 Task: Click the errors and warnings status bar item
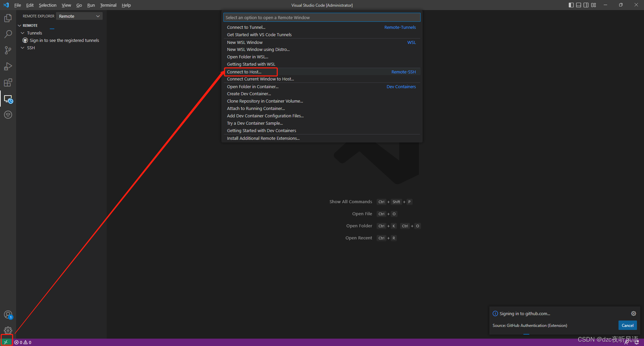[22, 342]
